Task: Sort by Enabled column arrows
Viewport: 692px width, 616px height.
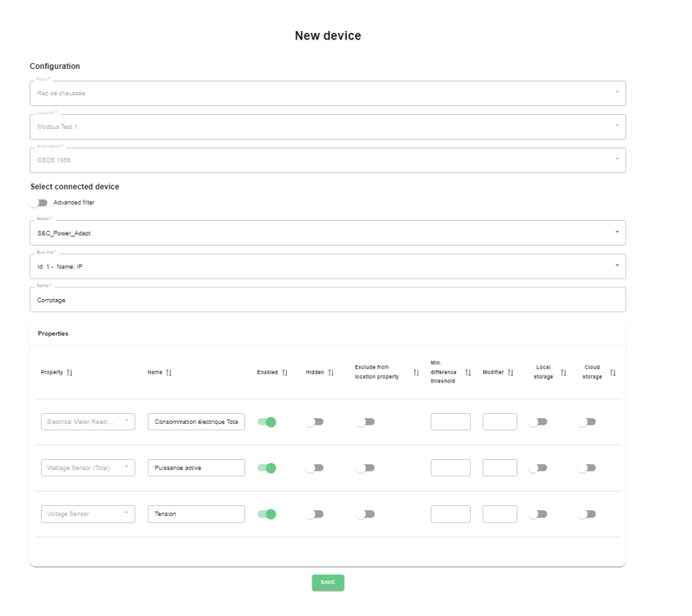Action: [x=284, y=373]
